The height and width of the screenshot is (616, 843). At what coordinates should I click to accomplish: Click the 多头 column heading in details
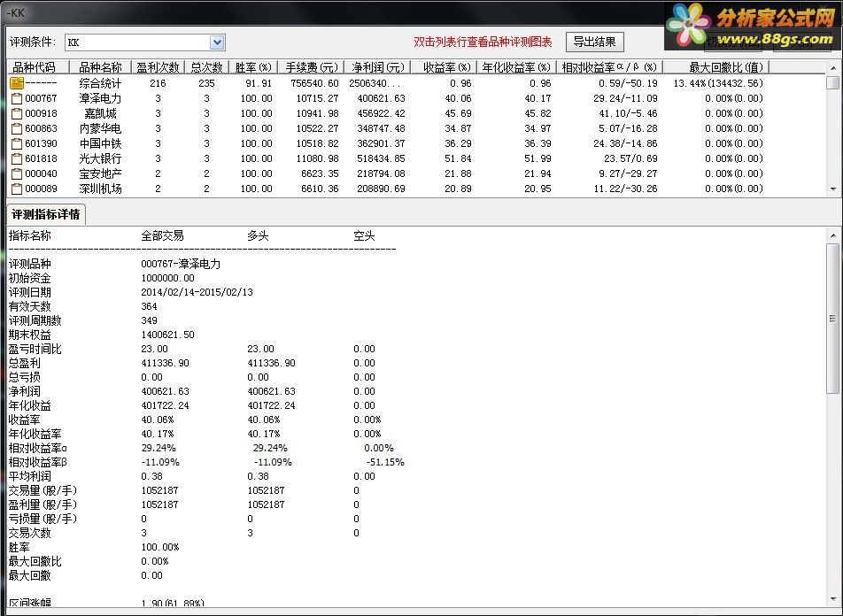tap(258, 236)
